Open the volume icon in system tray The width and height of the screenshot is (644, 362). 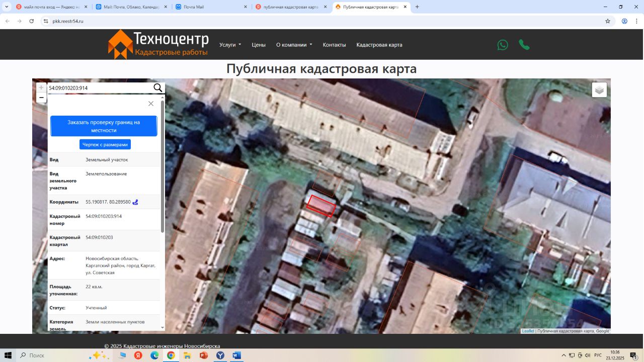point(587,355)
